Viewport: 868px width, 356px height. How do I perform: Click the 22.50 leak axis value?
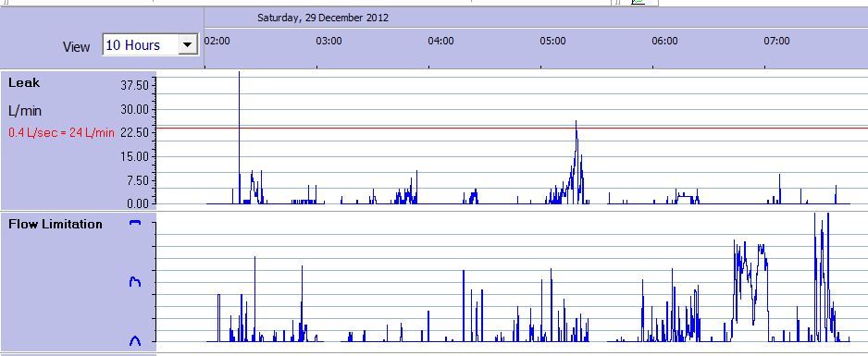134,132
